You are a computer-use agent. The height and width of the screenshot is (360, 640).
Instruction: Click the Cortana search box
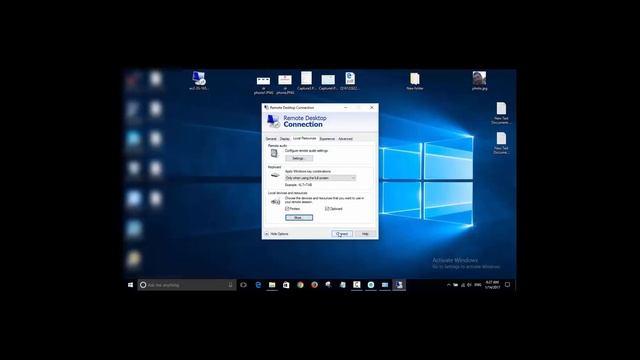coord(187,285)
